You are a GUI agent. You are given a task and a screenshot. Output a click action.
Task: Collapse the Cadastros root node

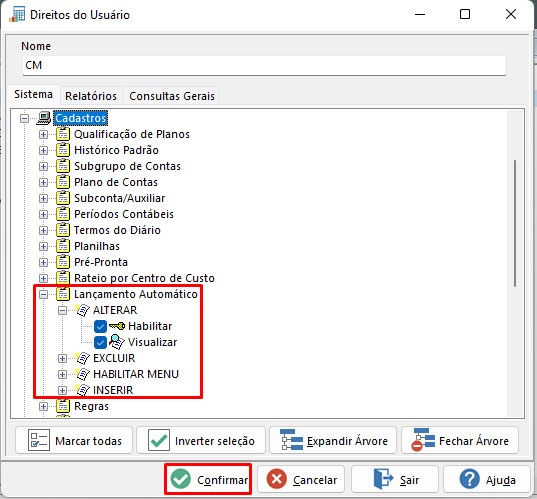24,118
